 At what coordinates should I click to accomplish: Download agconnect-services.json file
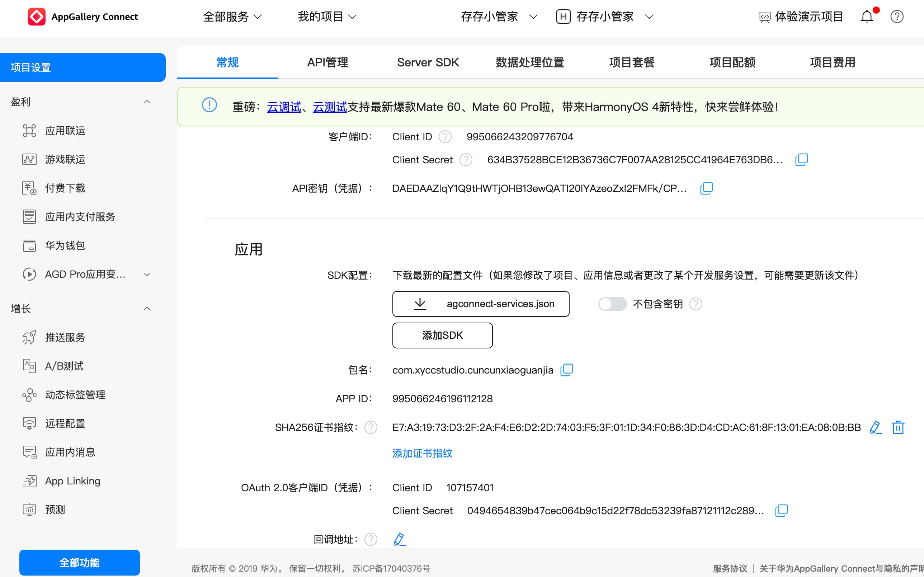[x=481, y=304]
